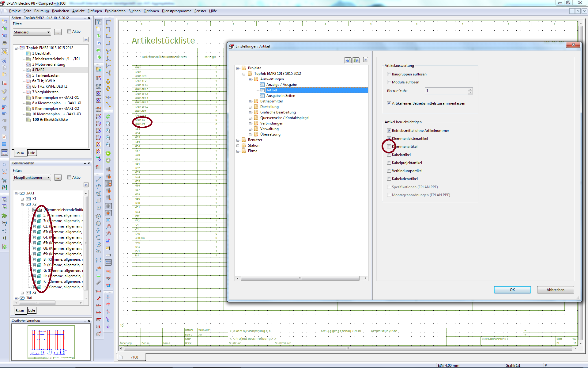Click the zoom window magnifier icon
Image resolution: width=588 pixels, height=368 pixels.
(108, 124)
